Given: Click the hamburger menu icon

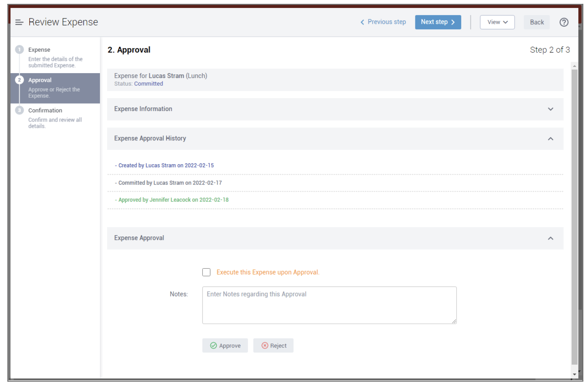Looking at the screenshot, I should click(x=19, y=22).
